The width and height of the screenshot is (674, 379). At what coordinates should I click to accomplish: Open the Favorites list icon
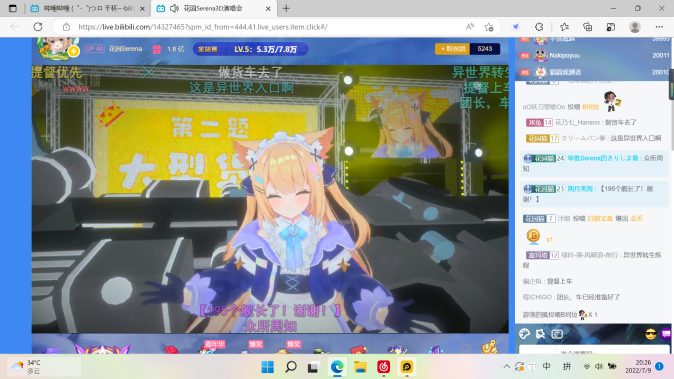564,27
